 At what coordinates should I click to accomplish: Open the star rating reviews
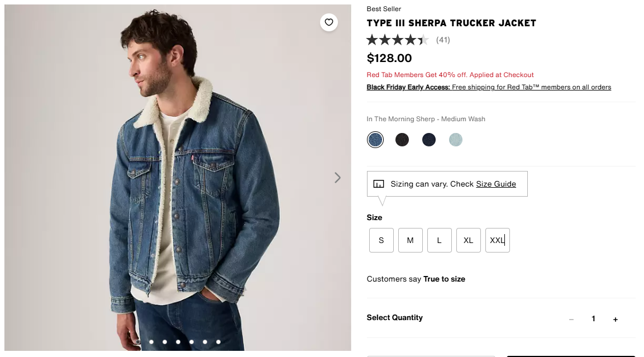(x=398, y=40)
